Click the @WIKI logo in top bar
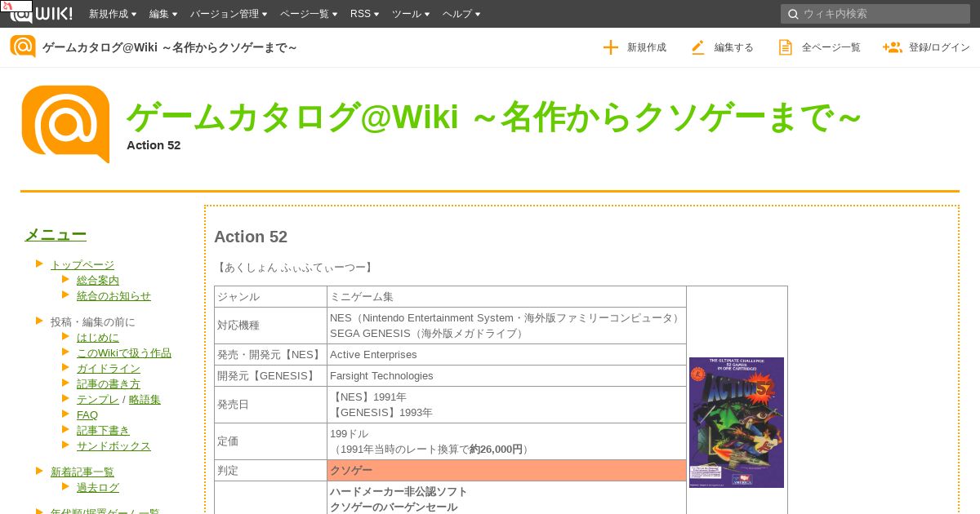Viewport: 980px width, 514px height. click(x=41, y=13)
